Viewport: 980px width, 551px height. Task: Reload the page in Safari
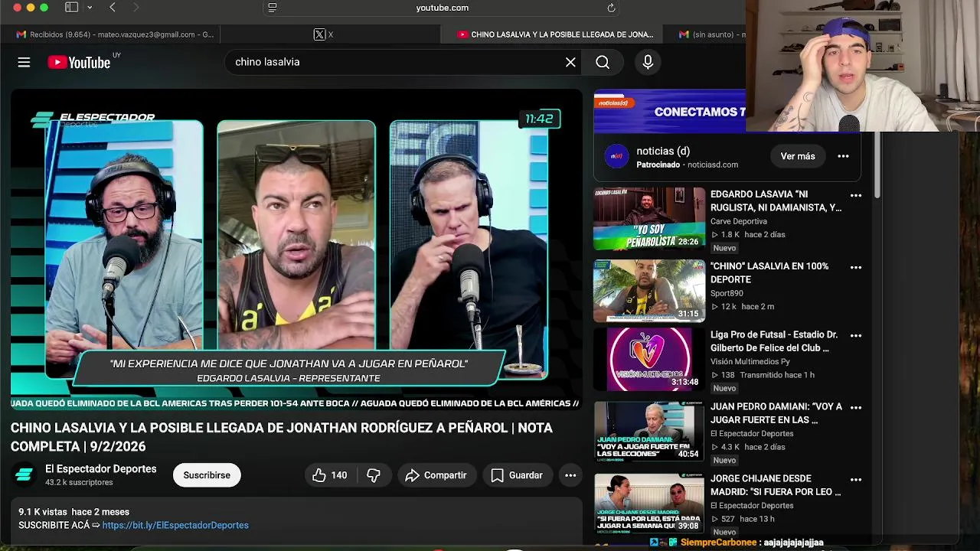coord(611,8)
